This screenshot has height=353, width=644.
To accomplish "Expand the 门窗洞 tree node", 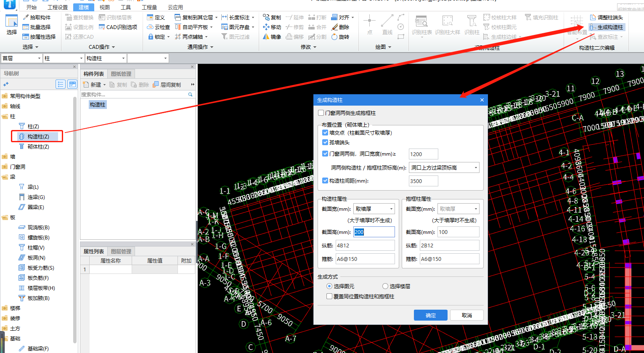I will click(x=5, y=167).
